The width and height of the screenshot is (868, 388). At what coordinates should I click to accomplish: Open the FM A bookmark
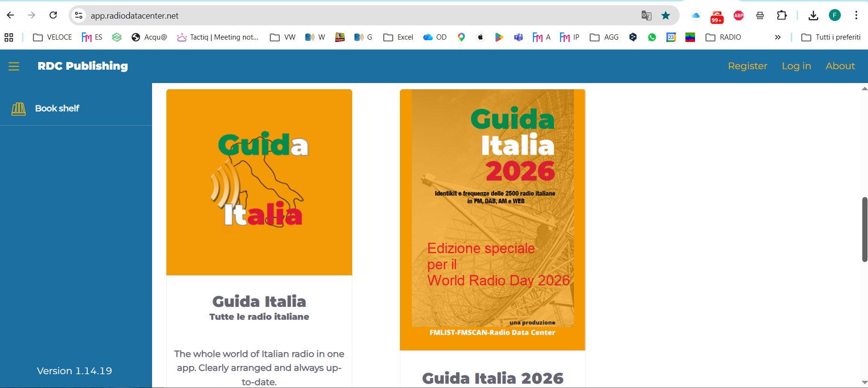click(541, 37)
